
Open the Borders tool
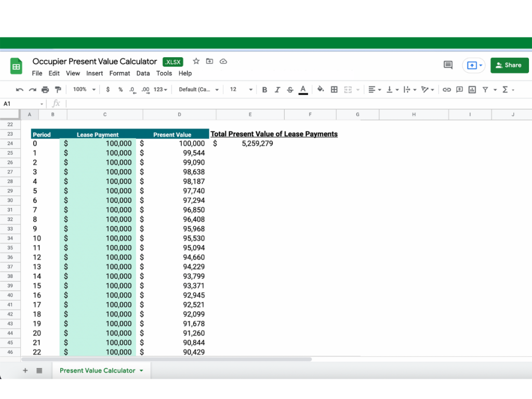(x=334, y=89)
